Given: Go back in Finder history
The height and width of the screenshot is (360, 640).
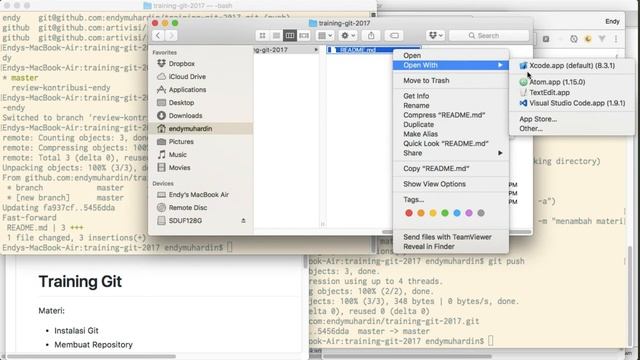Looking at the screenshot, I should 158,36.
